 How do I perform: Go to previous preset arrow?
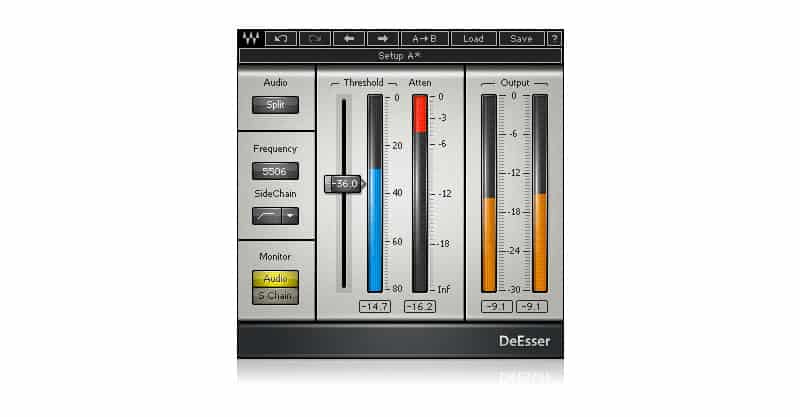tap(349, 39)
